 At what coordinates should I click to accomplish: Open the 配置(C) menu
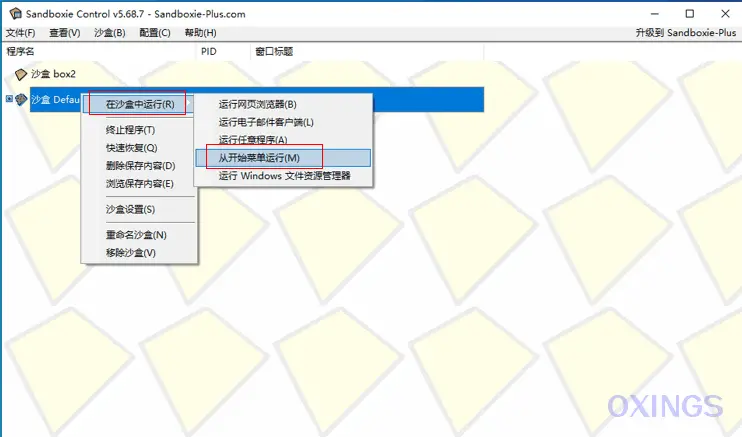[155, 33]
